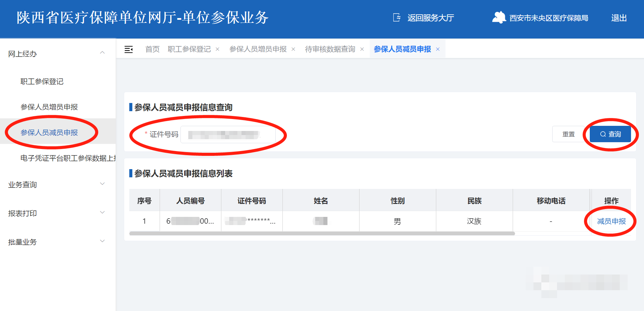Screen dimensions: 644x311
Task: Click the sidebar collapse hamburger icon
Action: coord(129,49)
